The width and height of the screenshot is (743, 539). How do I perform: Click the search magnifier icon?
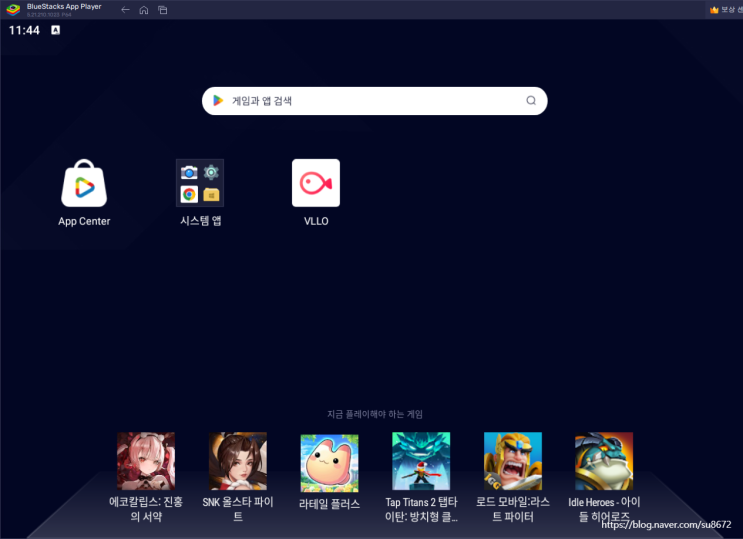coord(531,100)
